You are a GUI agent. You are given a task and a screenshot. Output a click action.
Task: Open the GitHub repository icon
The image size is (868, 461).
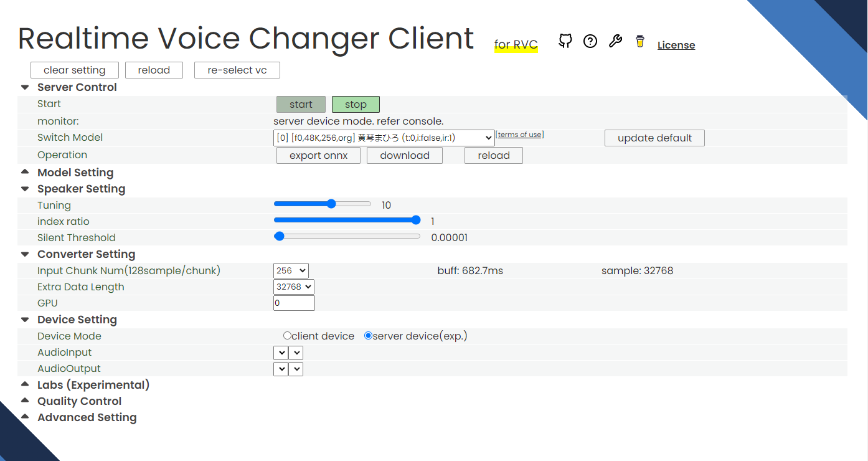[x=565, y=41]
